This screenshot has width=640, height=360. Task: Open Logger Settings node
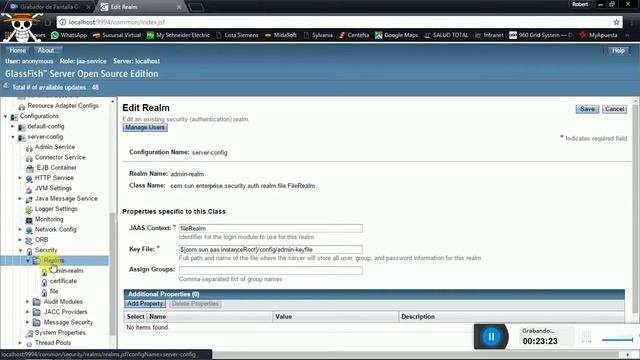tap(56, 209)
